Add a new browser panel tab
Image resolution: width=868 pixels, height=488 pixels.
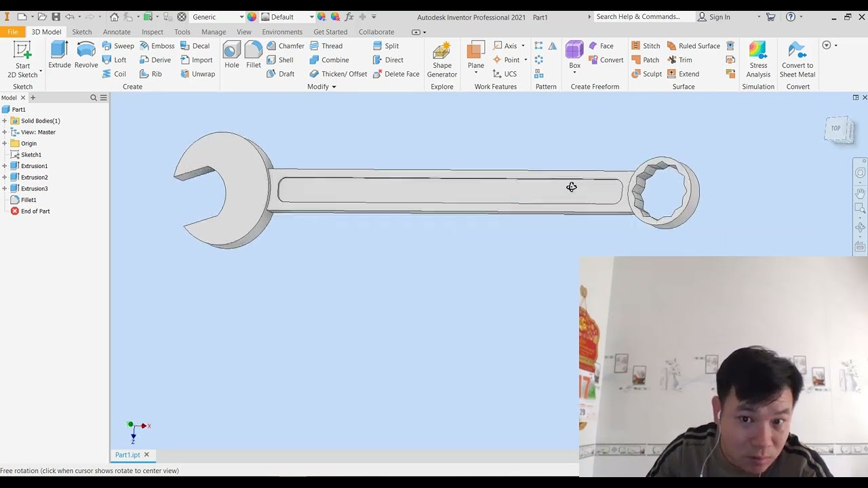click(x=32, y=98)
